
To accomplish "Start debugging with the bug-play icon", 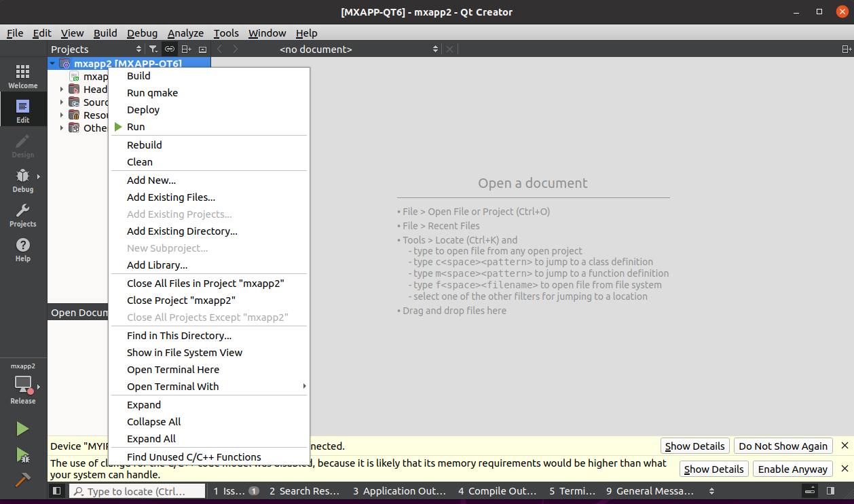I will tap(23, 454).
